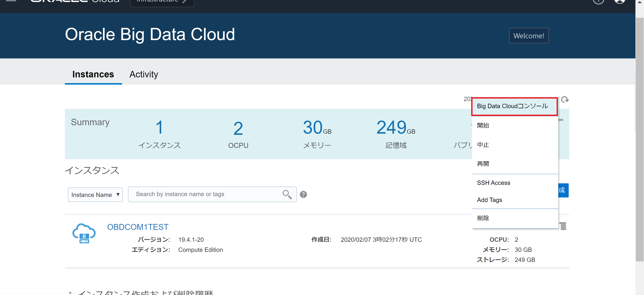Image resolution: width=644 pixels, height=295 pixels.
Task: Choose 開始 from the context menu
Action: [x=483, y=125]
